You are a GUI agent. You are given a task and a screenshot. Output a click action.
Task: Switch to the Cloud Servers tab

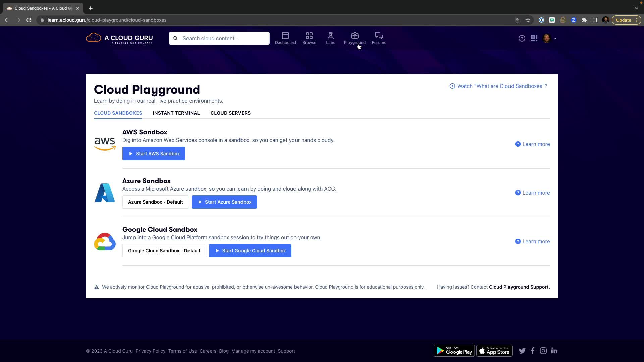230,113
